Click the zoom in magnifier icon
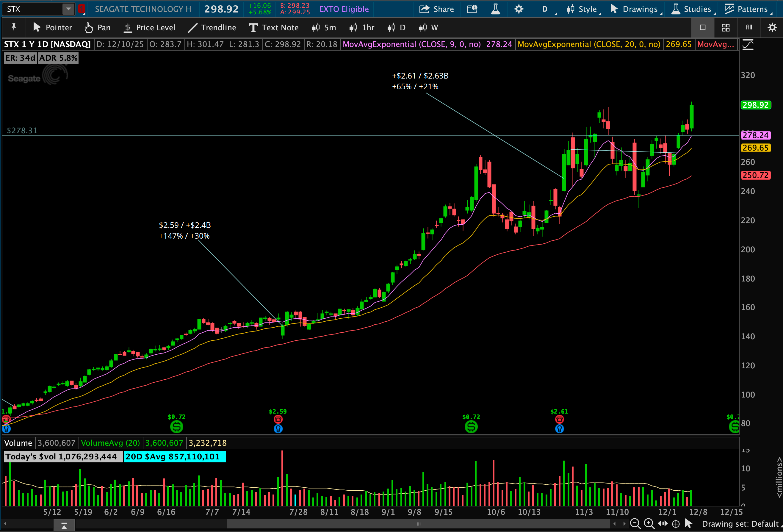This screenshot has width=783, height=532. (x=649, y=524)
